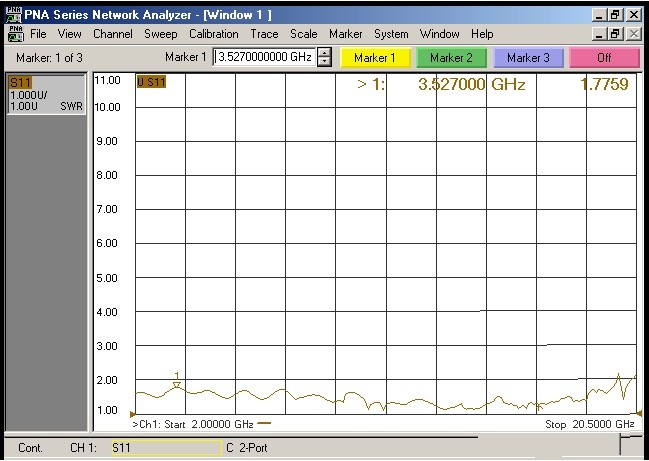Screen dimensions: 649x461
Task: Click the Stop 20.5000 GHz label
Action: tap(589, 424)
